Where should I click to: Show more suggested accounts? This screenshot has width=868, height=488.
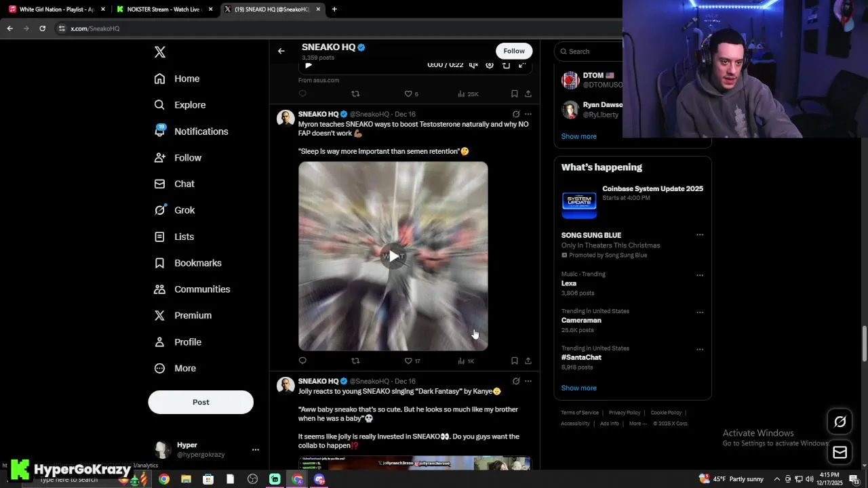[x=578, y=136]
